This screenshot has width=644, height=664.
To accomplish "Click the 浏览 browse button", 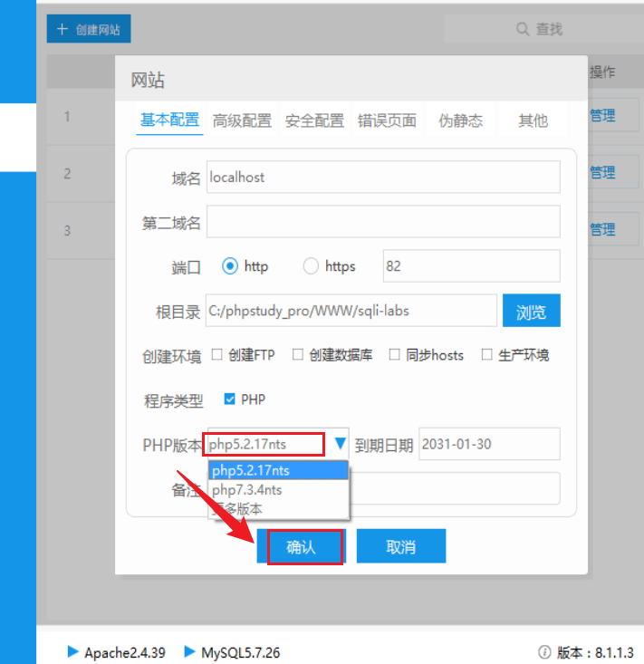I will coord(532,311).
